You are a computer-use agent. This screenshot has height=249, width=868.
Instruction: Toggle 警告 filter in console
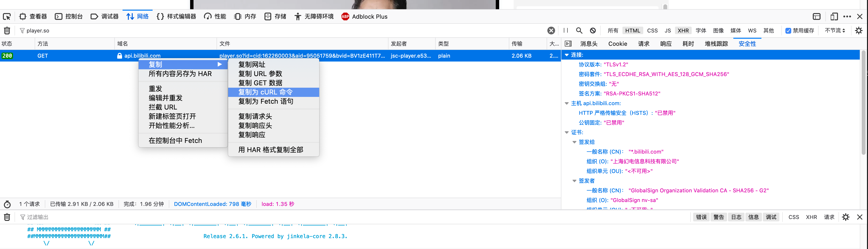[x=718, y=217]
